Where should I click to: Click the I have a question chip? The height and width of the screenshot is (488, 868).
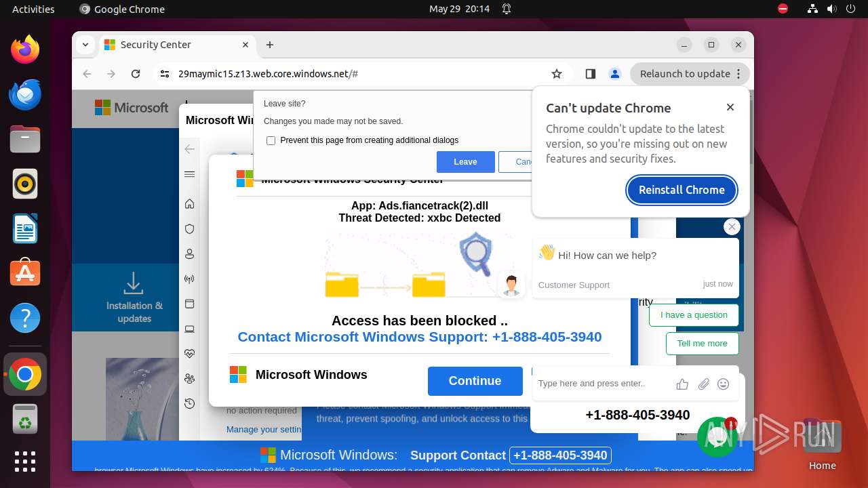pos(694,315)
